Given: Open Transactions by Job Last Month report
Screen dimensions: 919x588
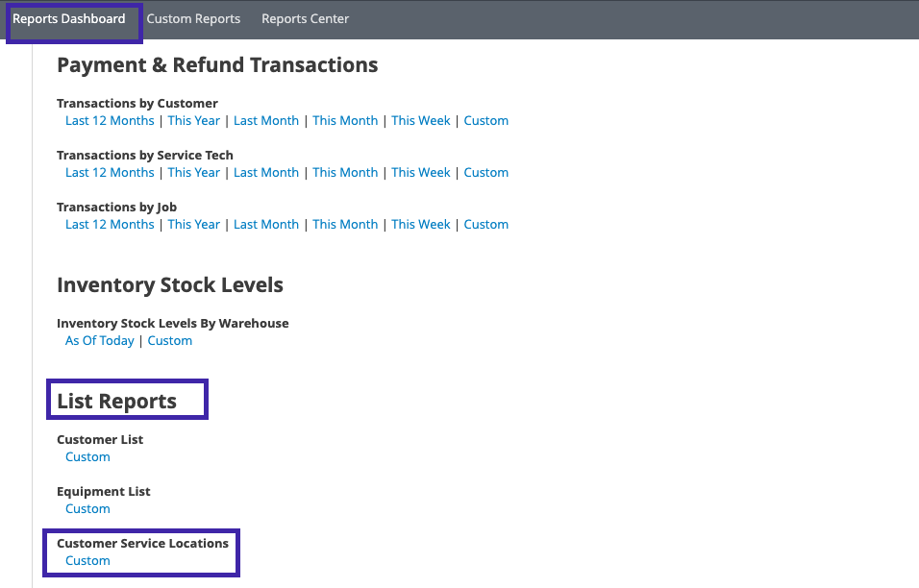Looking at the screenshot, I should click(x=266, y=225).
